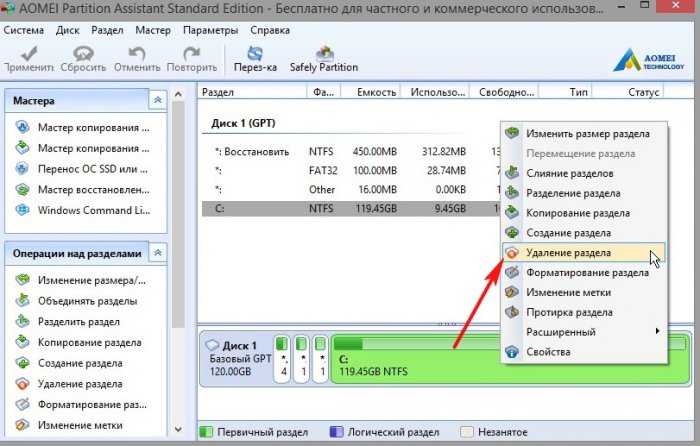700x446 pixels.
Task: Select Диск 1 Базовый GPT disk block
Action: tap(237, 358)
